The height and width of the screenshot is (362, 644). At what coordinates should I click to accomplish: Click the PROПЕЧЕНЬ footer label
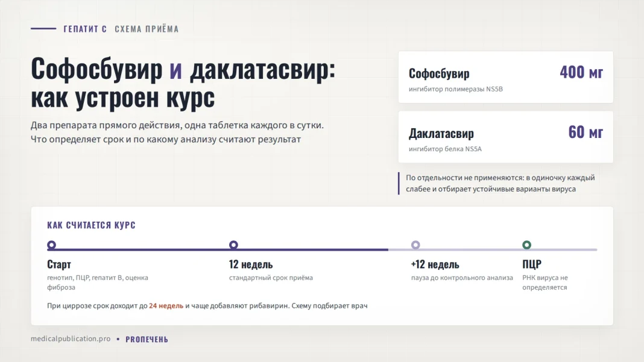(147, 340)
